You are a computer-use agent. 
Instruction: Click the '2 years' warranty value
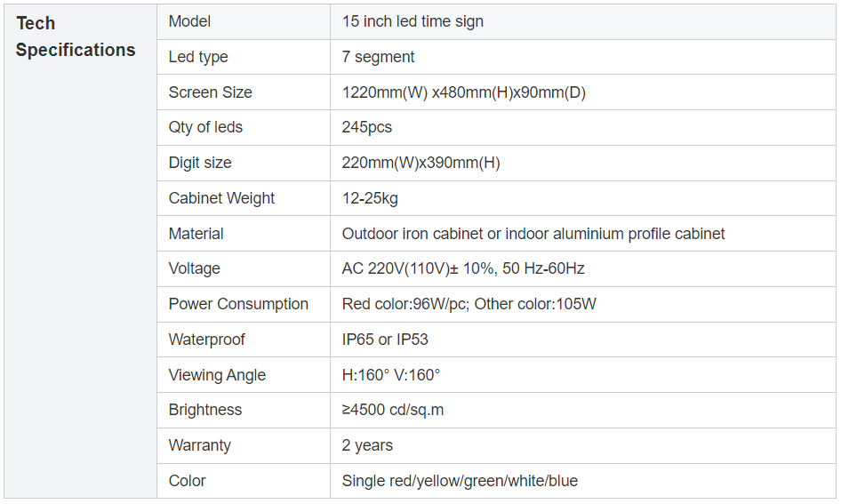pos(367,445)
